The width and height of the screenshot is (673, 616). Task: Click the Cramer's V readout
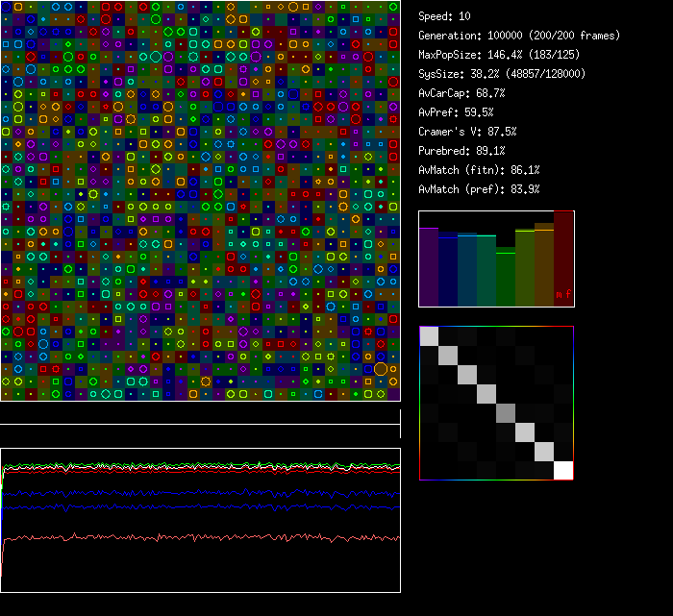click(x=467, y=132)
